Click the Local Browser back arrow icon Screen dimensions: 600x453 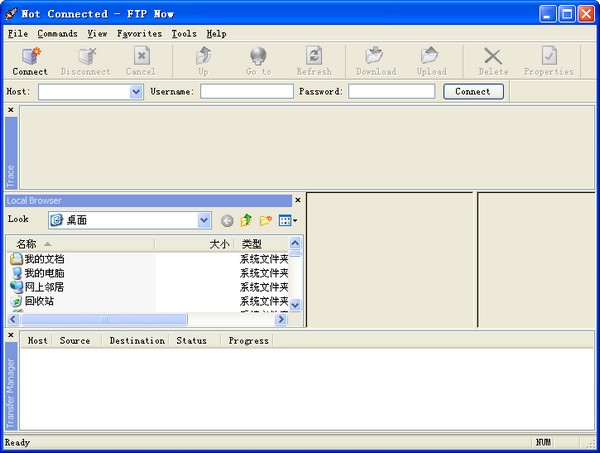point(227,221)
